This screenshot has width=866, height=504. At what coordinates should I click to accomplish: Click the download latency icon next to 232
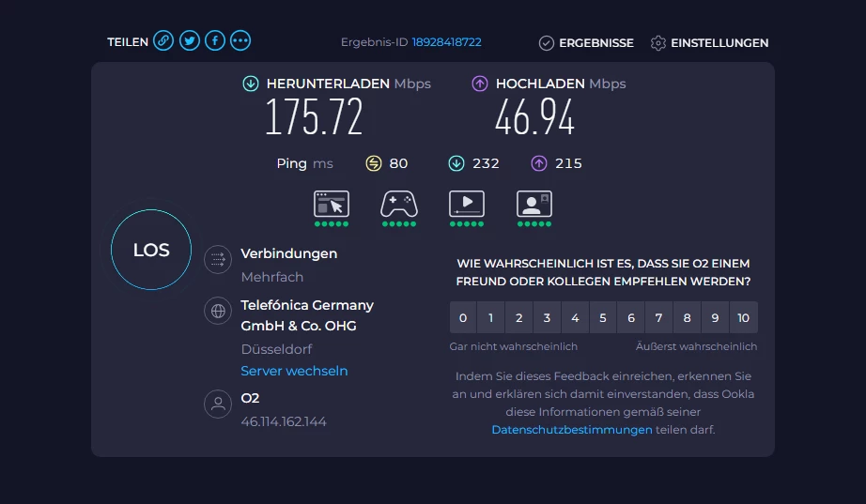point(456,163)
